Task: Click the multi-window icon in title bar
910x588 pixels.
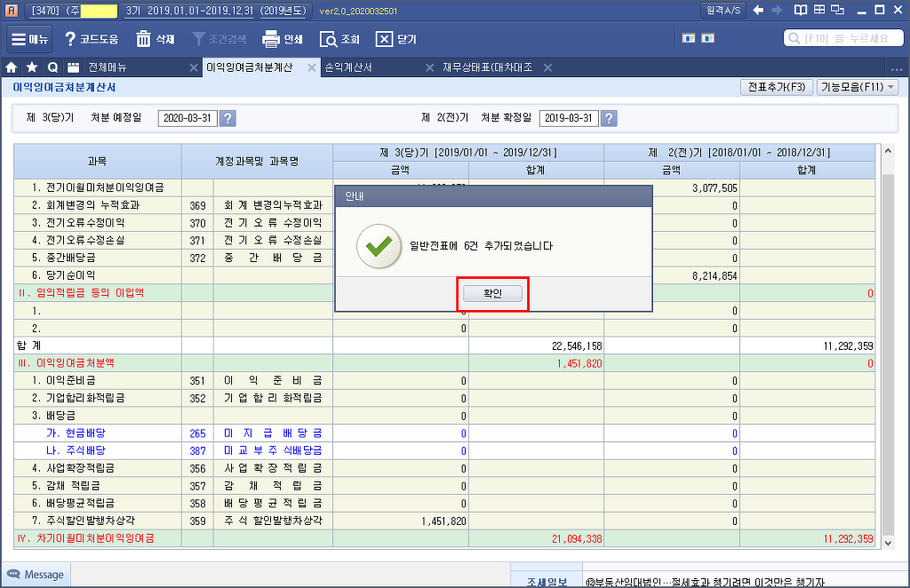Action: coord(837,10)
